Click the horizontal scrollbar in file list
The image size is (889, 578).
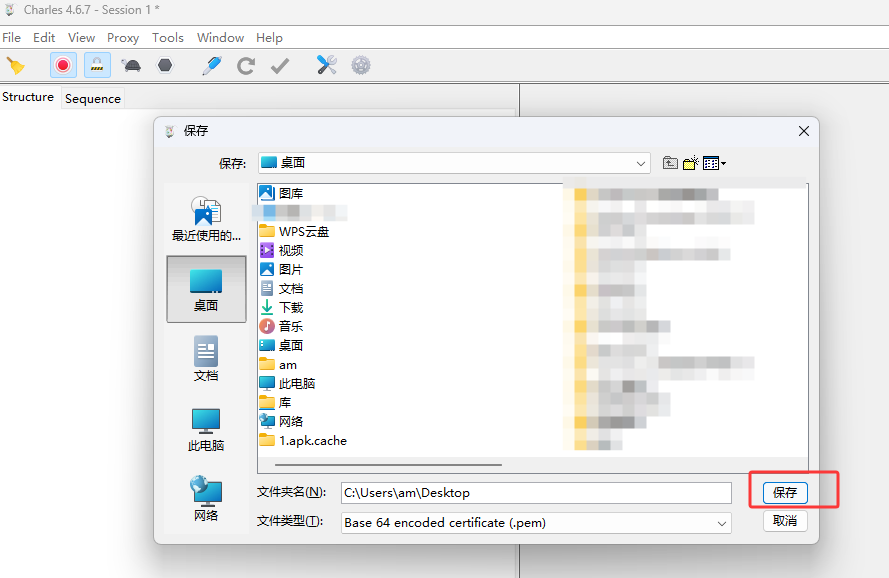(388, 465)
